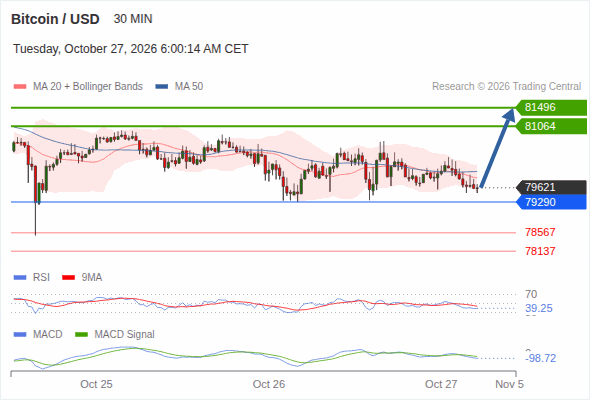Click the 78137 support level label
The width and height of the screenshot is (590, 400).
540,251
